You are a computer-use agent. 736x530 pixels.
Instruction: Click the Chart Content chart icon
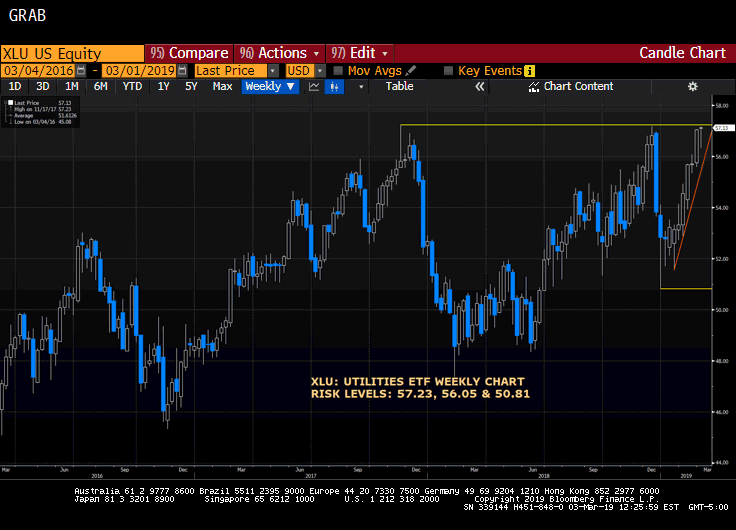click(534, 86)
